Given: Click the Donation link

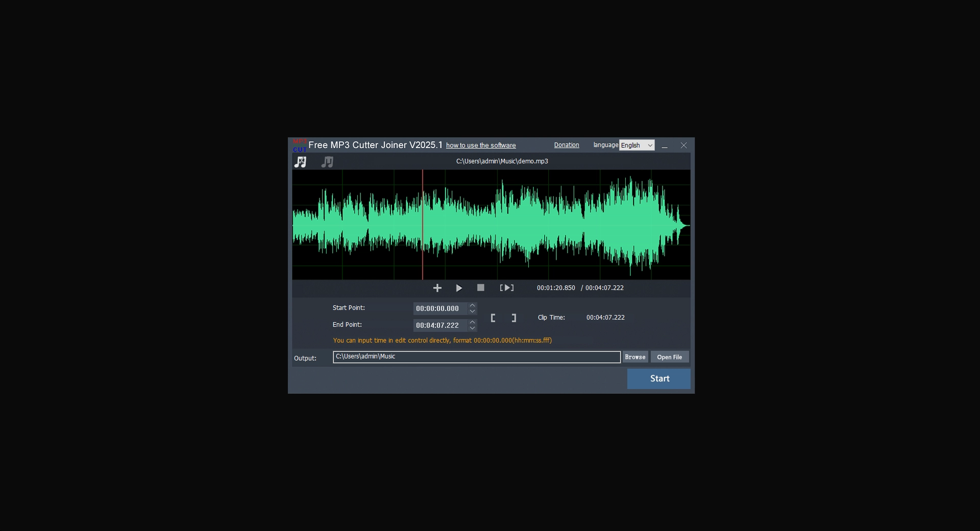Looking at the screenshot, I should 566,145.
